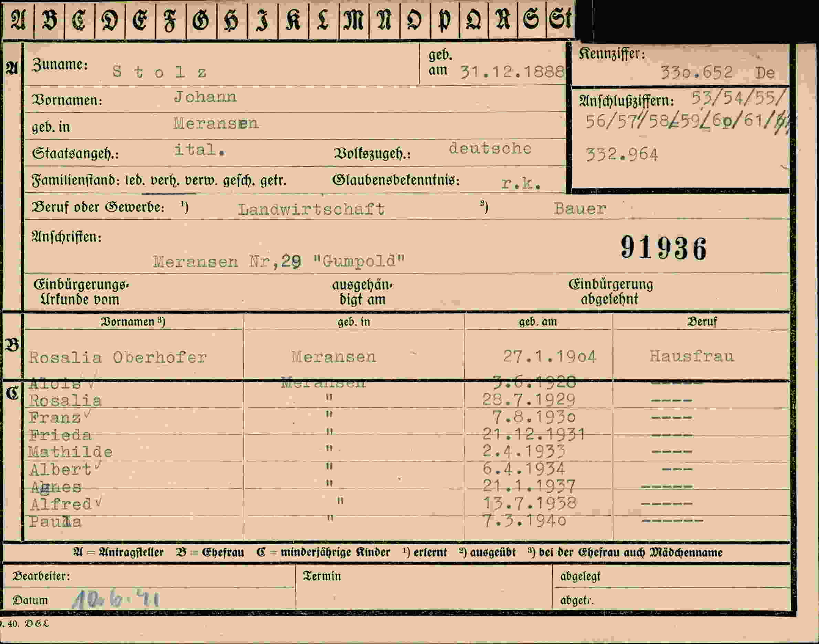819x644 pixels.
Task: Select the 'Familienstand:' label
Action: [x=75, y=181]
